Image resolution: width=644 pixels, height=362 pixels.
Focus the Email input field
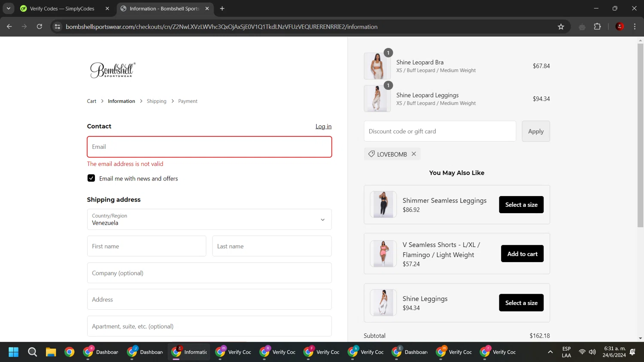210,147
